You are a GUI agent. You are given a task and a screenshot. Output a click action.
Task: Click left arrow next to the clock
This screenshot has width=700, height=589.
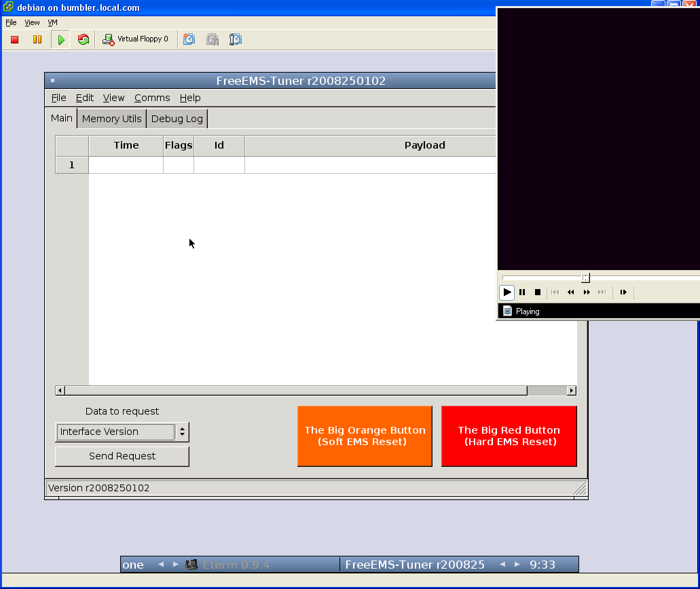point(502,565)
